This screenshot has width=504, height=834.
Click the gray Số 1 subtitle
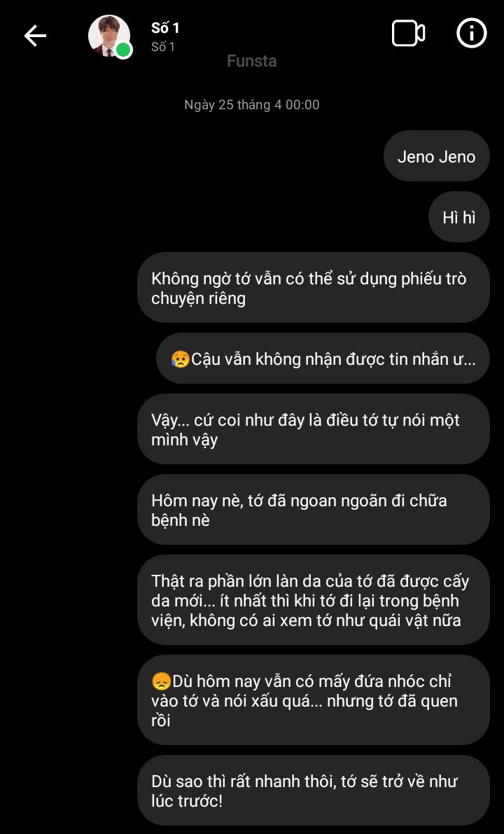(162, 47)
